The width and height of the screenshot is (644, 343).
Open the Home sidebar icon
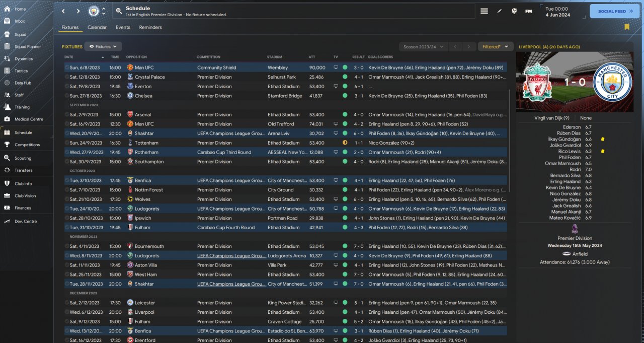[x=7, y=9]
